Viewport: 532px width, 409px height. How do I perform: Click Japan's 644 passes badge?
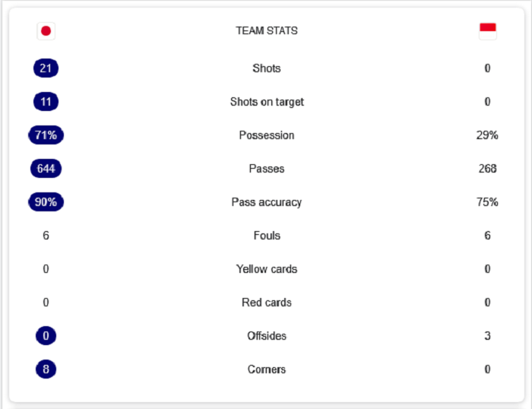point(46,169)
